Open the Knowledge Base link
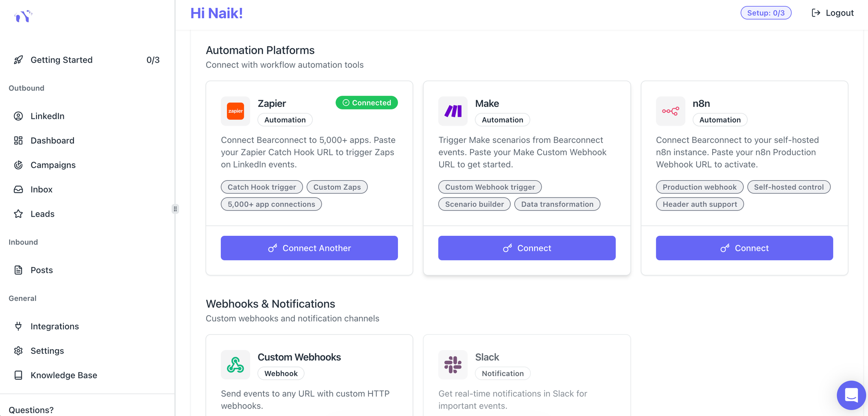This screenshot has height=416, width=868. click(63, 375)
